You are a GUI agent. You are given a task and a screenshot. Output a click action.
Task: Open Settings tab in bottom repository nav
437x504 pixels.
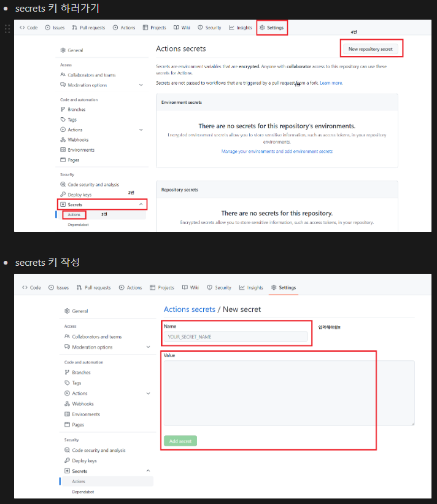coord(284,288)
